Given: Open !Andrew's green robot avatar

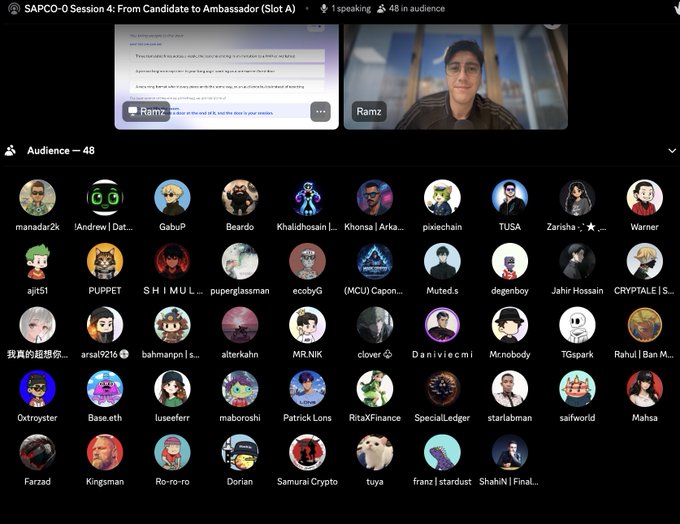Looking at the screenshot, I should 105,198.
